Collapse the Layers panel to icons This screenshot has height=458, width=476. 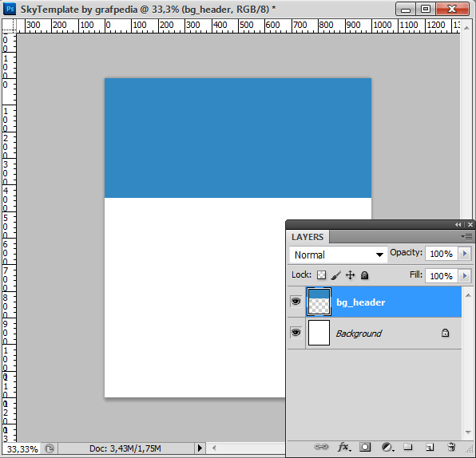pos(458,224)
